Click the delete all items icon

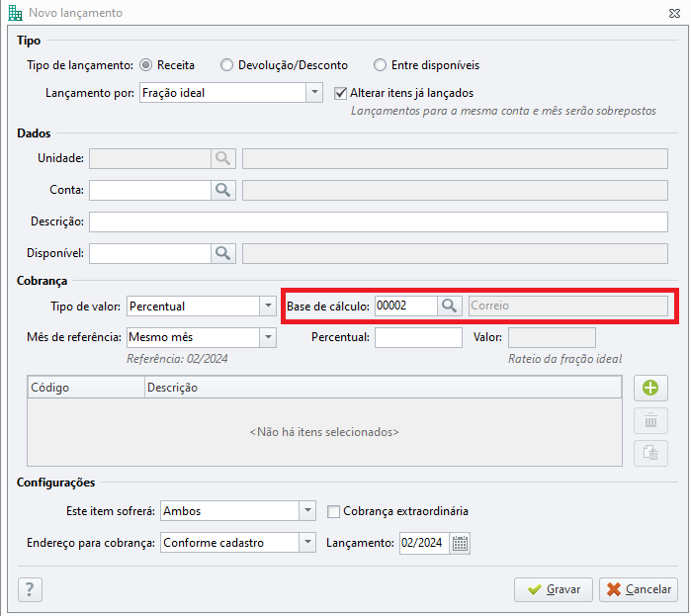click(x=650, y=453)
